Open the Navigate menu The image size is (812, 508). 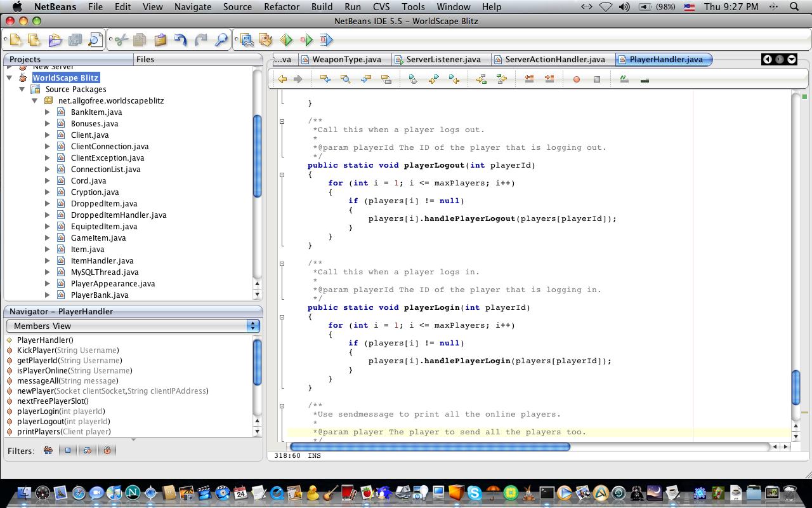point(193,7)
